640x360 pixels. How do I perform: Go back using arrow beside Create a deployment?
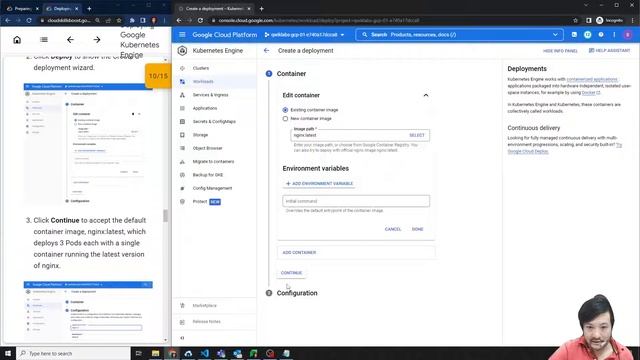point(267,51)
